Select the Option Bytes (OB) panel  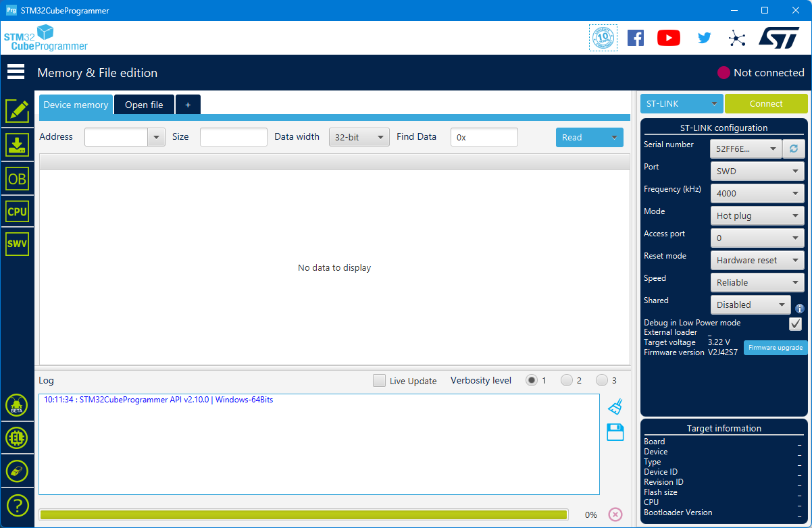[x=16, y=178]
